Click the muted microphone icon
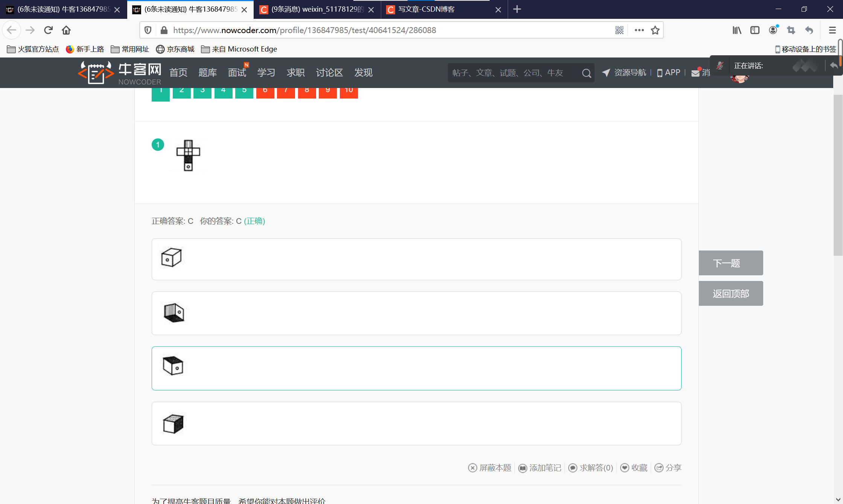 coord(720,66)
